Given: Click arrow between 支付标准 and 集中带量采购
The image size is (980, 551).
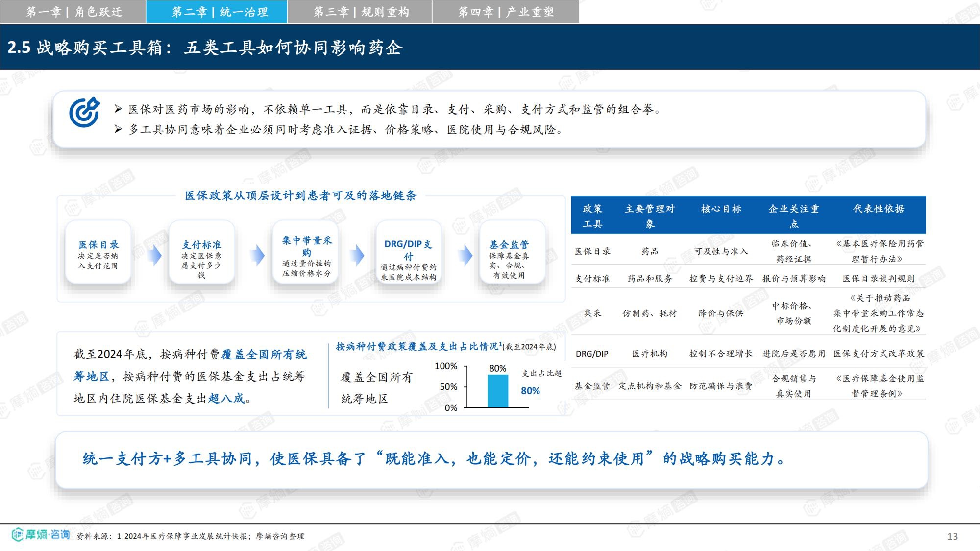Looking at the screenshot, I should [x=257, y=255].
